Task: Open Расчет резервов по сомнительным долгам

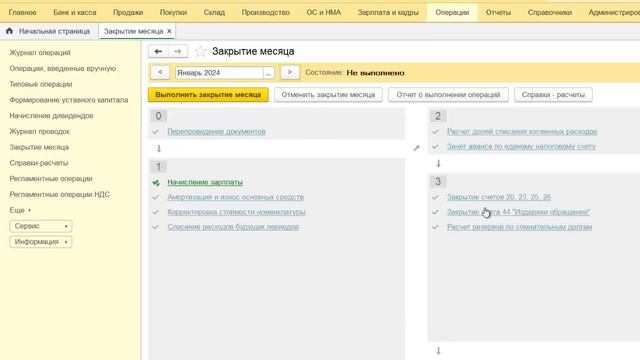Action: (520, 227)
